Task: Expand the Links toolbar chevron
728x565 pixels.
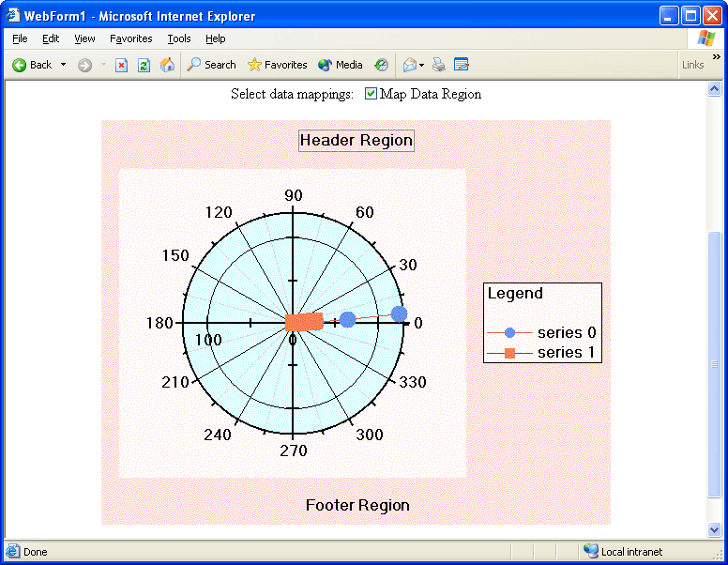Action: click(x=717, y=57)
